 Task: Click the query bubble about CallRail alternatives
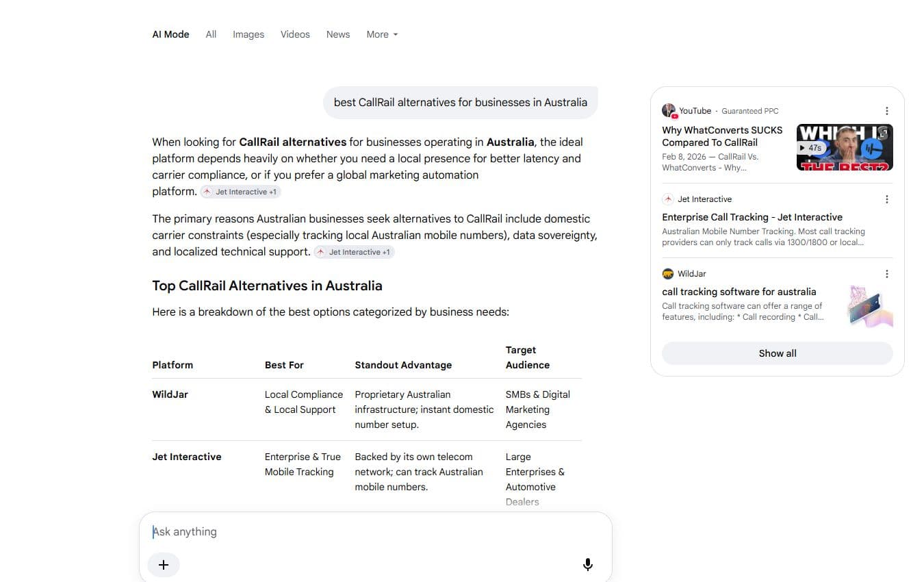click(461, 103)
